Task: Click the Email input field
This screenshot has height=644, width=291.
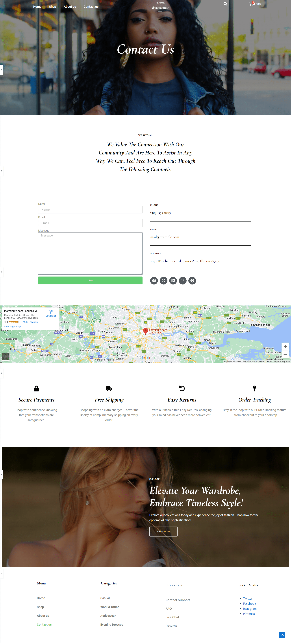Action: [x=90, y=223]
